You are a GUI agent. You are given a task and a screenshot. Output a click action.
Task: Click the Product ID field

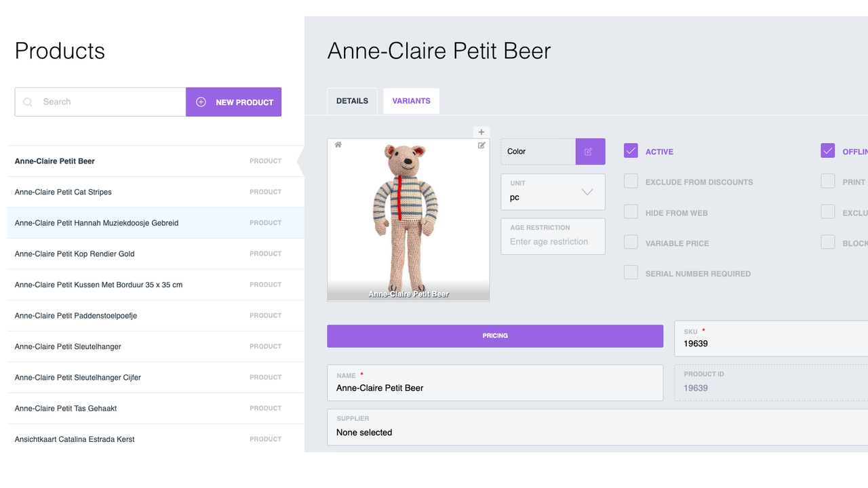pos(771,383)
